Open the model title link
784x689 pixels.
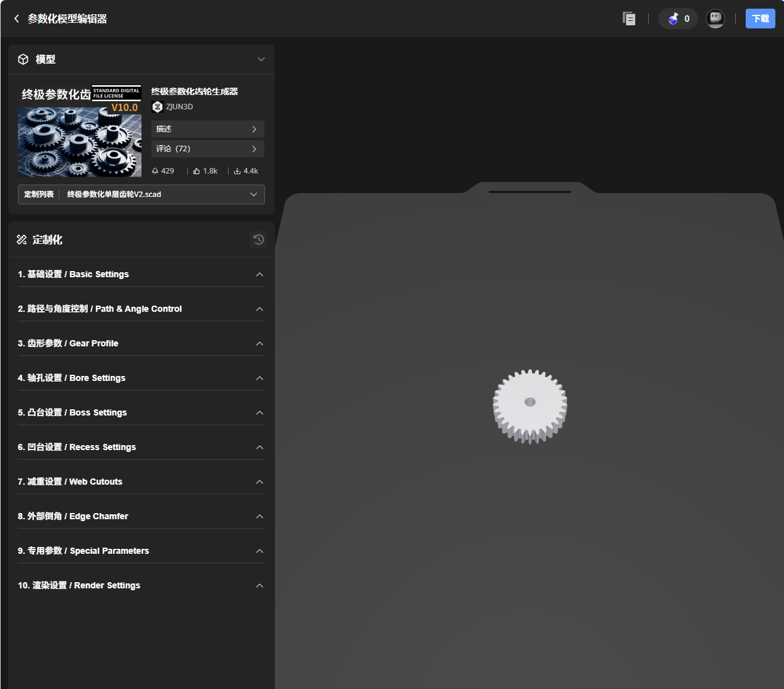195,91
